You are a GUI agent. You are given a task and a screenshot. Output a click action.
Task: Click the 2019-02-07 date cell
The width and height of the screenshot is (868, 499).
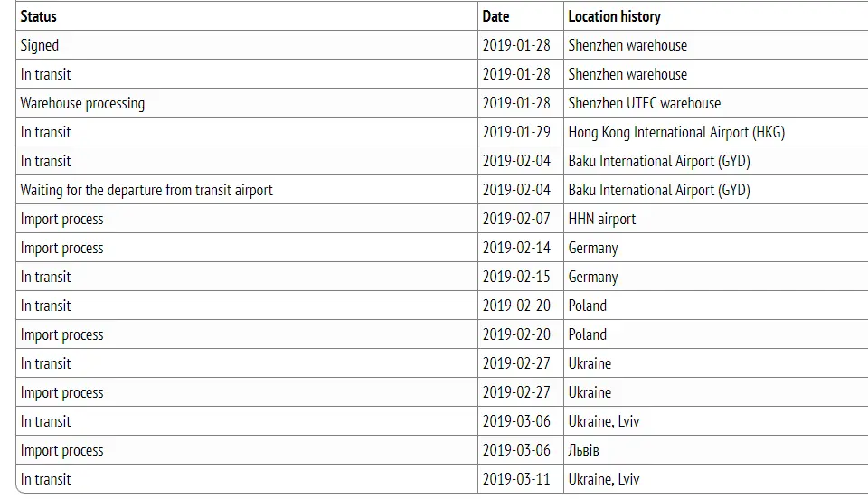[521, 219]
